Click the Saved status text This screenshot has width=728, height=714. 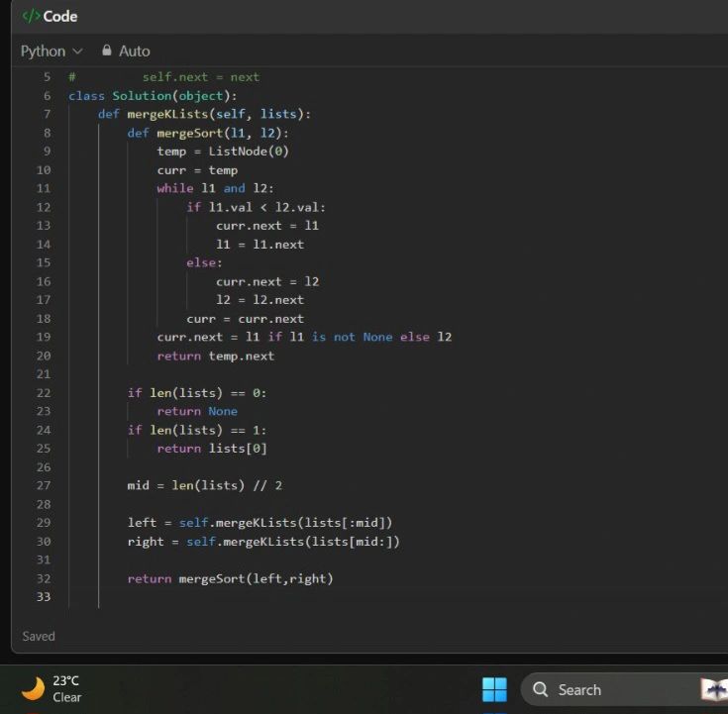39,636
